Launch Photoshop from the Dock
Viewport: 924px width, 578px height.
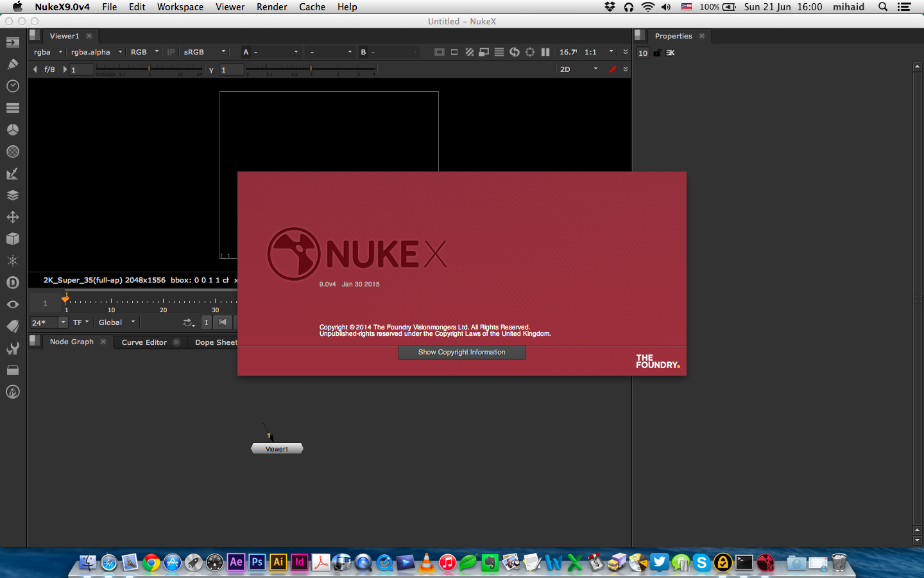(x=257, y=563)
